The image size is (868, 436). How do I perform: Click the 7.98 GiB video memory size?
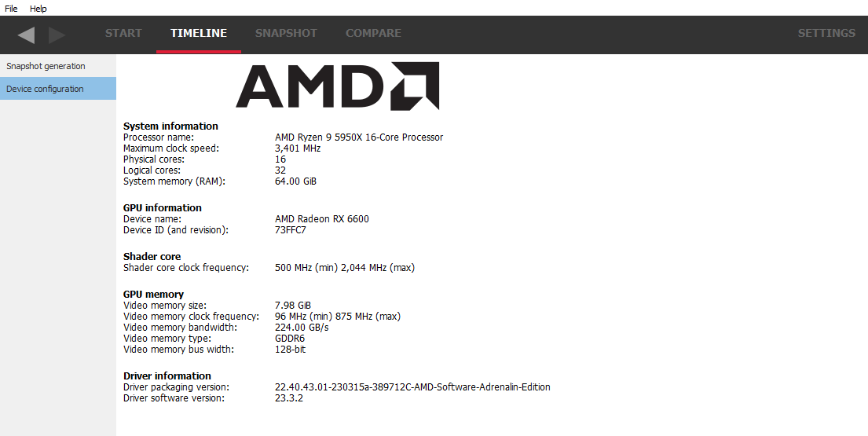(x=293, y=306)
